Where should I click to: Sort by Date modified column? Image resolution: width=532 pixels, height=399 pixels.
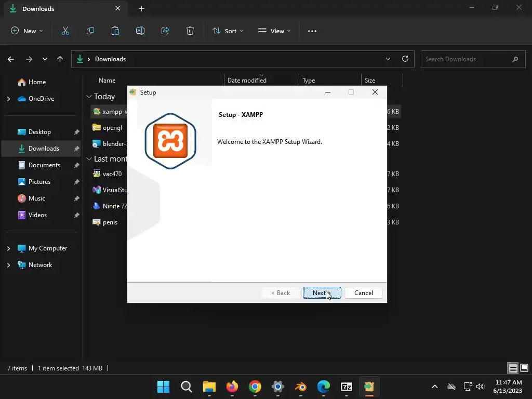[261, 81]
